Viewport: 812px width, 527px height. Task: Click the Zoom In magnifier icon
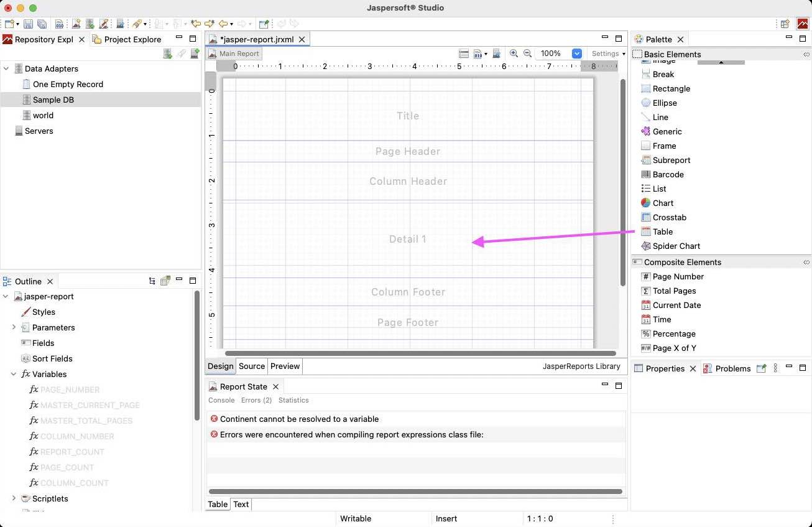tap(514, 54)
